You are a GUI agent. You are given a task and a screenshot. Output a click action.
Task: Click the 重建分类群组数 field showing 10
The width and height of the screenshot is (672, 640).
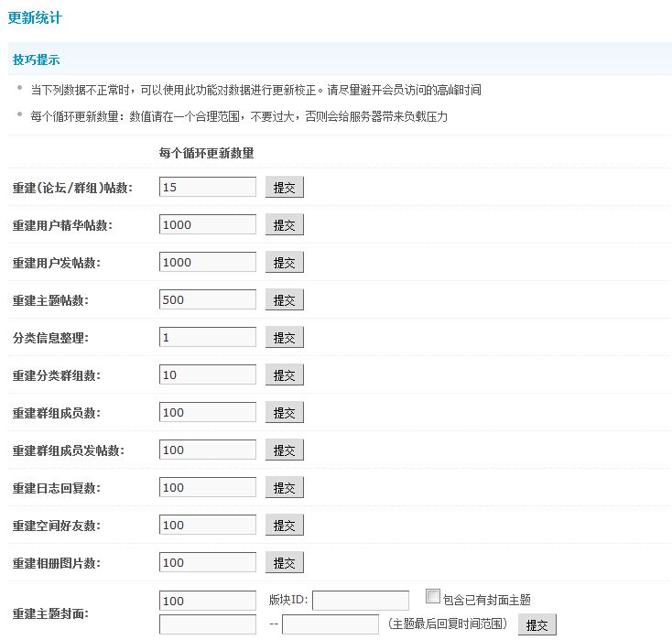click(207, 374)
